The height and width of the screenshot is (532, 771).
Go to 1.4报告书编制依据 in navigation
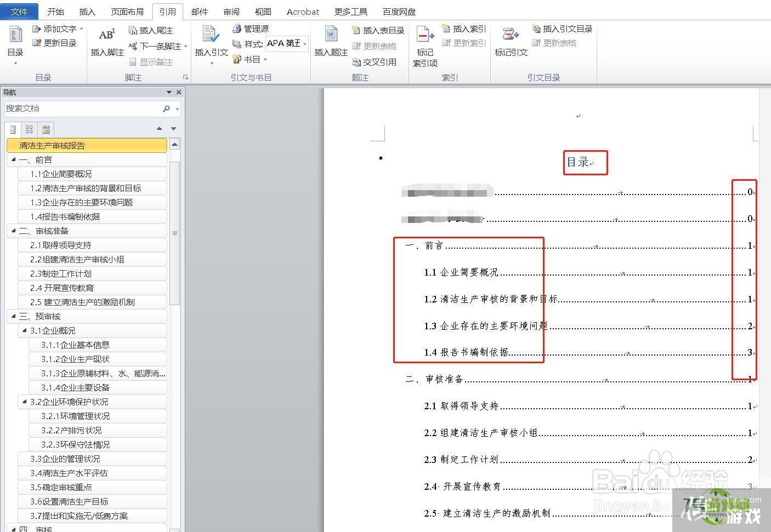(x=92, y=216)
